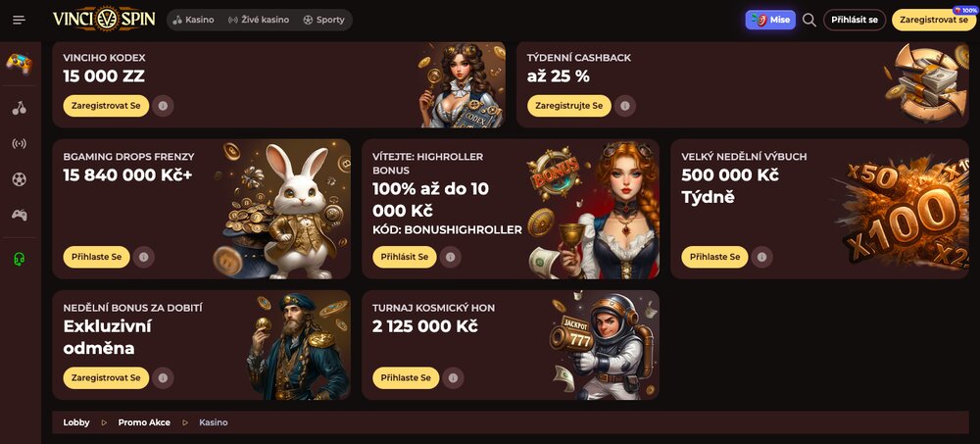Screen dimensions: 980x444
Task: Select the soccer ball sports sidebar icon
Action: (19, 179)
